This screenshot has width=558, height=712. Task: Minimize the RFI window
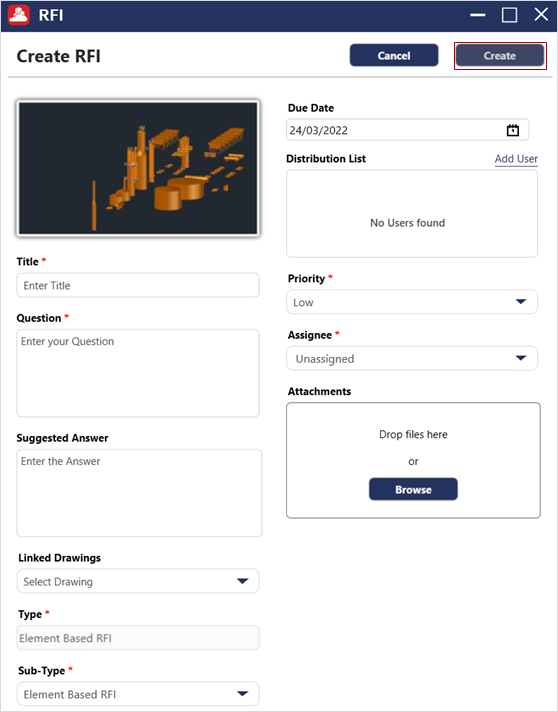[478, 15]
